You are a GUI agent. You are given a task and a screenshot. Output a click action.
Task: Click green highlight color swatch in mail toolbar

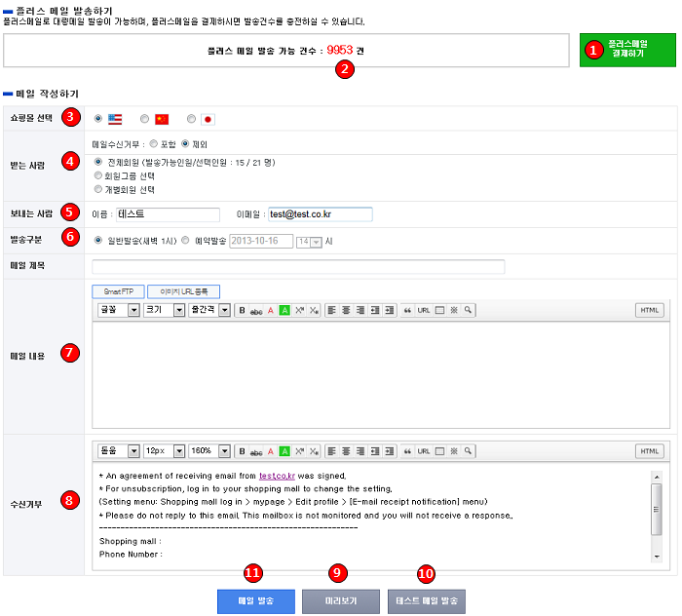click(x=284, y=310)
